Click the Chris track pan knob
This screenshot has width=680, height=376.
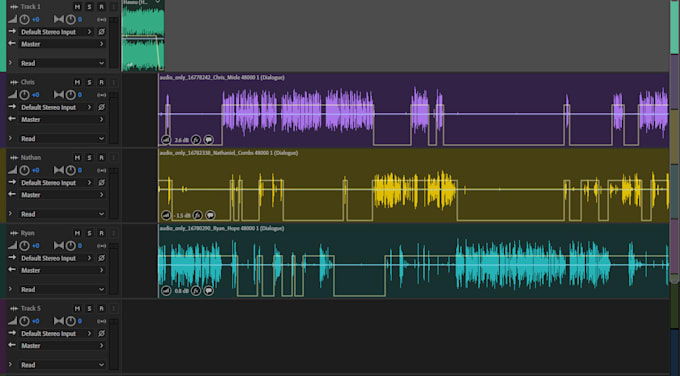click(70, 95)
